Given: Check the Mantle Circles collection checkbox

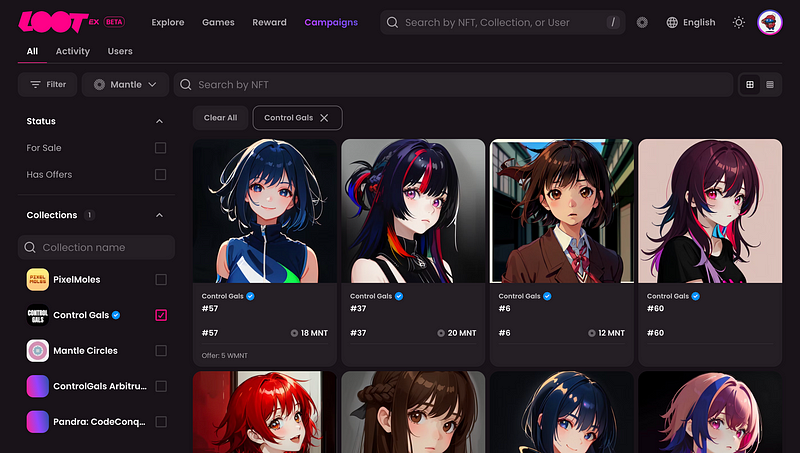Looking at the screenshot, I should click(x=161, y=351).
